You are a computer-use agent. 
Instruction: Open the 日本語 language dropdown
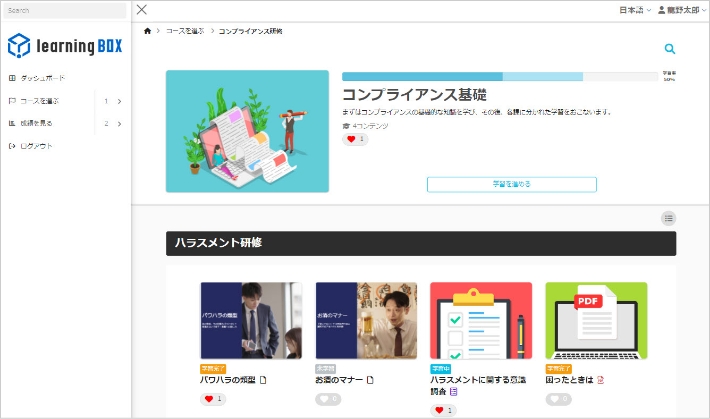(x=635, y=10)
